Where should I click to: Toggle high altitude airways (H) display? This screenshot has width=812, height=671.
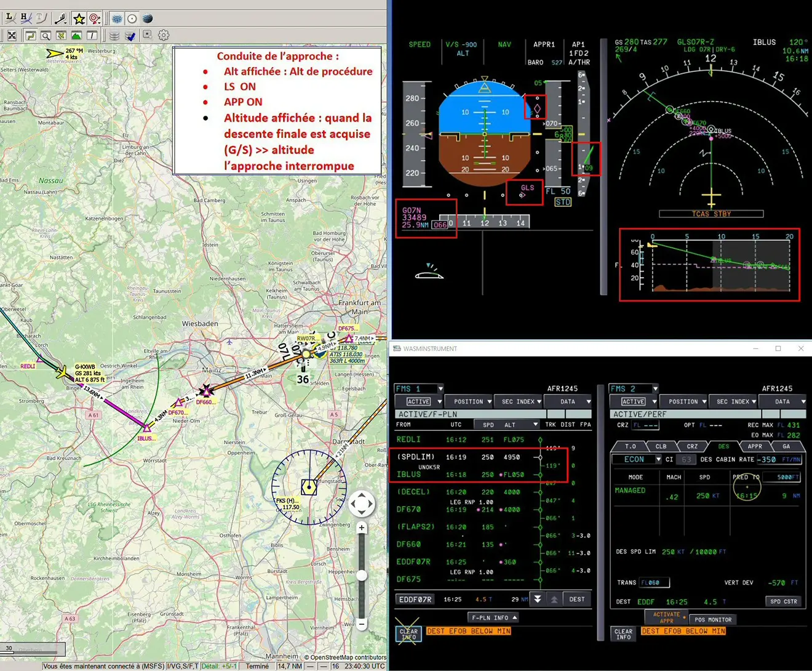(26, 18)
